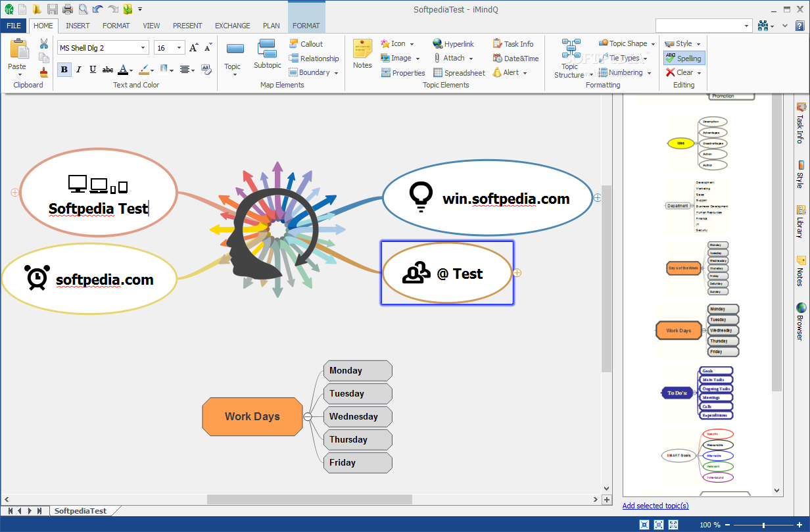Open the Topic Shape dropdown
Image resolution: width=810 pixels, height=532 pixels.
click(x=653, y=44)
